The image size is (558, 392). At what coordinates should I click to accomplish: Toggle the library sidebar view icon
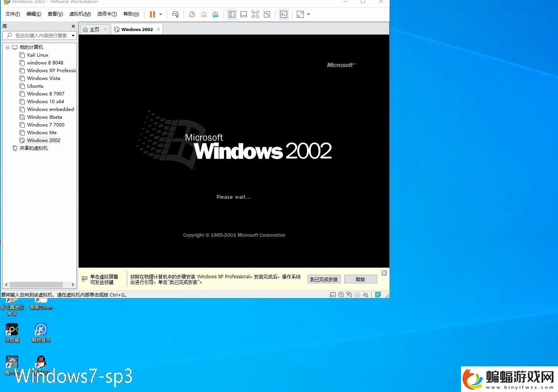232,14
